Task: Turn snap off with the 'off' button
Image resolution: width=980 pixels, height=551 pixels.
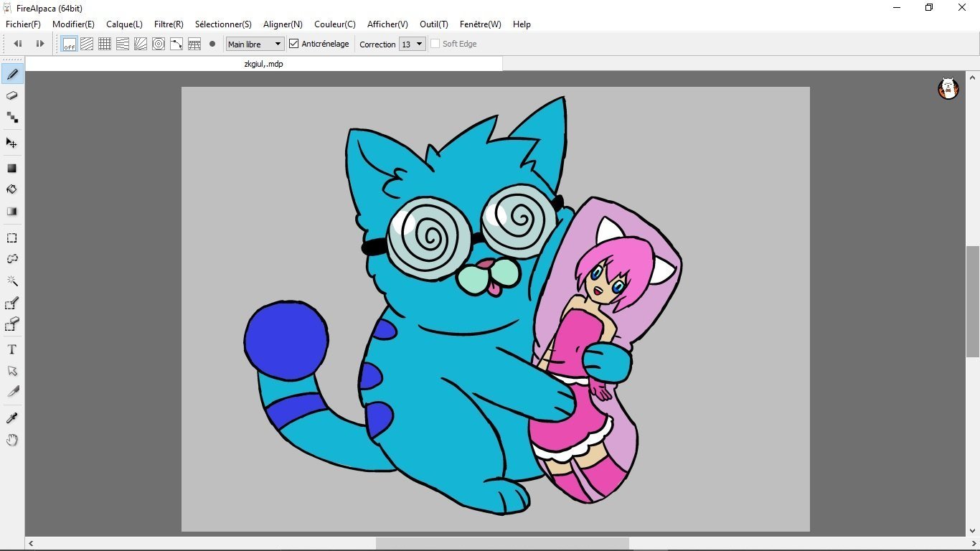Action: click(69, 44)
